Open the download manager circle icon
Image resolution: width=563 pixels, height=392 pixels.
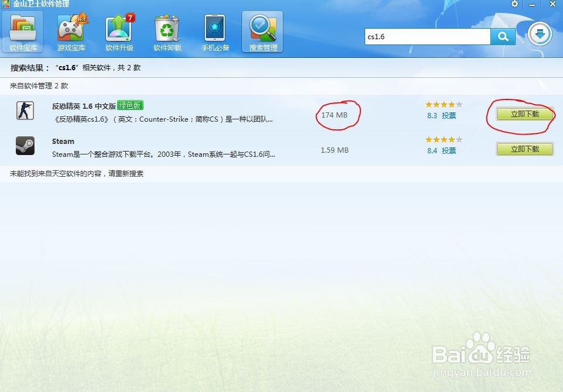[x=540, y=34]
